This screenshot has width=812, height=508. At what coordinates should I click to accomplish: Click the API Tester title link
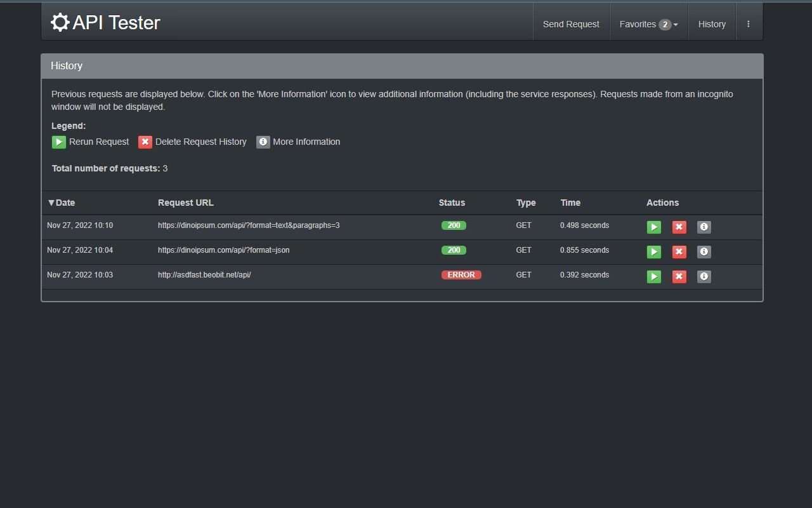105,22
